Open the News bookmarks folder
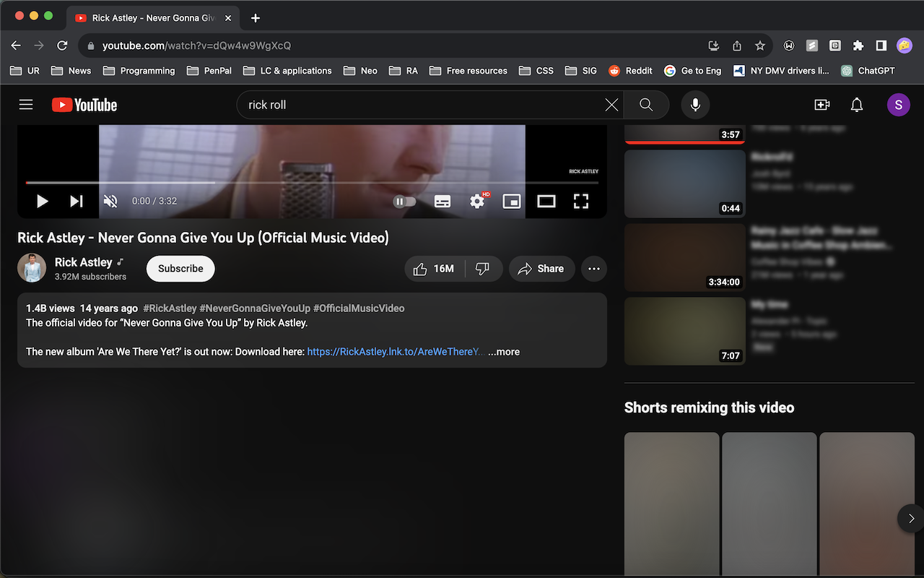Screen dimensions: 924x578 point(71,71)
